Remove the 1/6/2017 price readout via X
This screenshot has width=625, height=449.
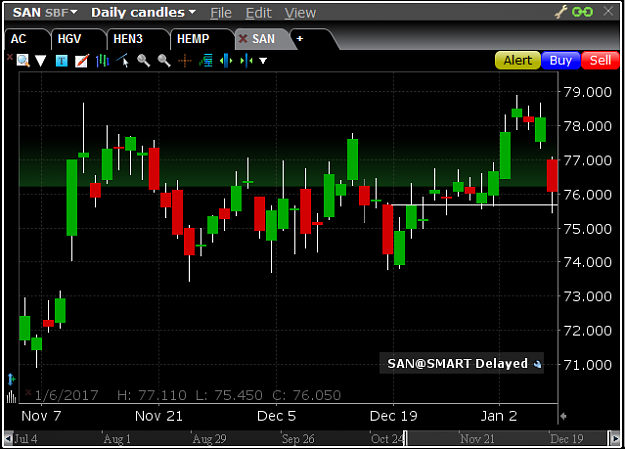click(28, 393)
